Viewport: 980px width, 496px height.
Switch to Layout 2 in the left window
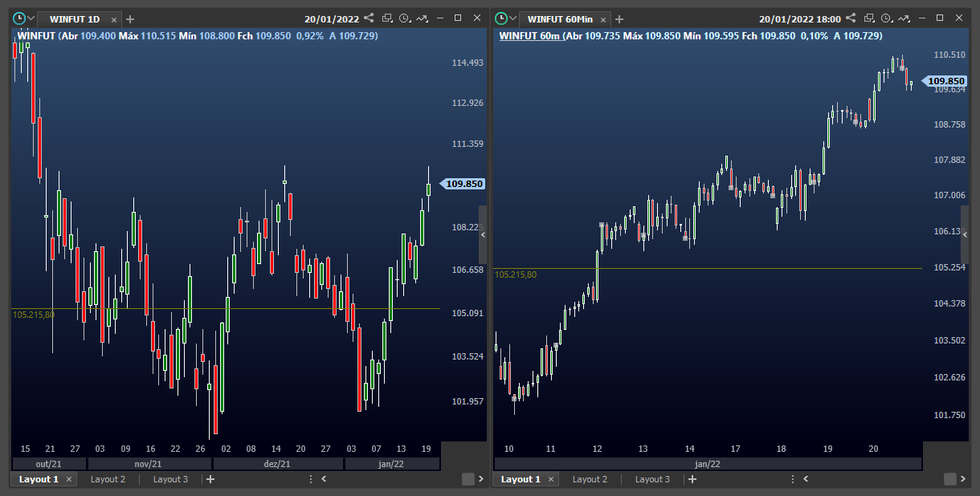pos(108,479)
